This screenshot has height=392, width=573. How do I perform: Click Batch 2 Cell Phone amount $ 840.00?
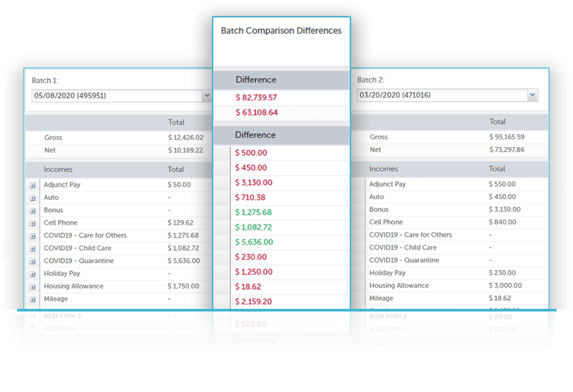click(502, 222)
